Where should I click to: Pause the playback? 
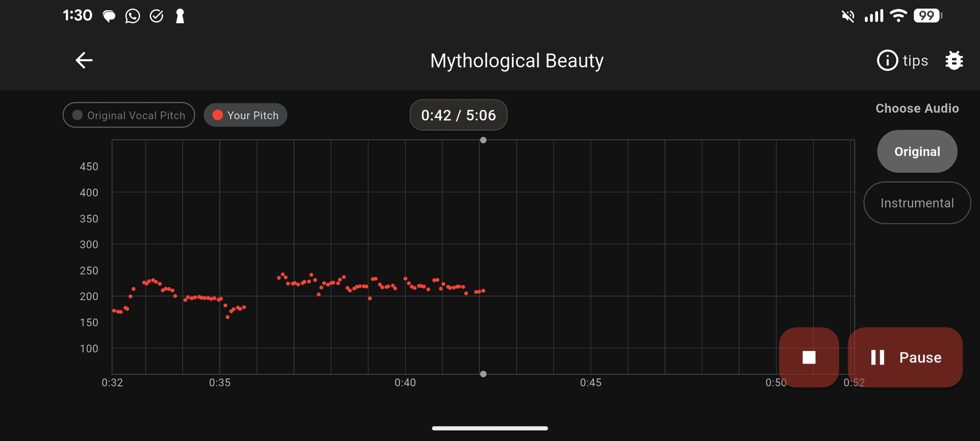[905, 357]
